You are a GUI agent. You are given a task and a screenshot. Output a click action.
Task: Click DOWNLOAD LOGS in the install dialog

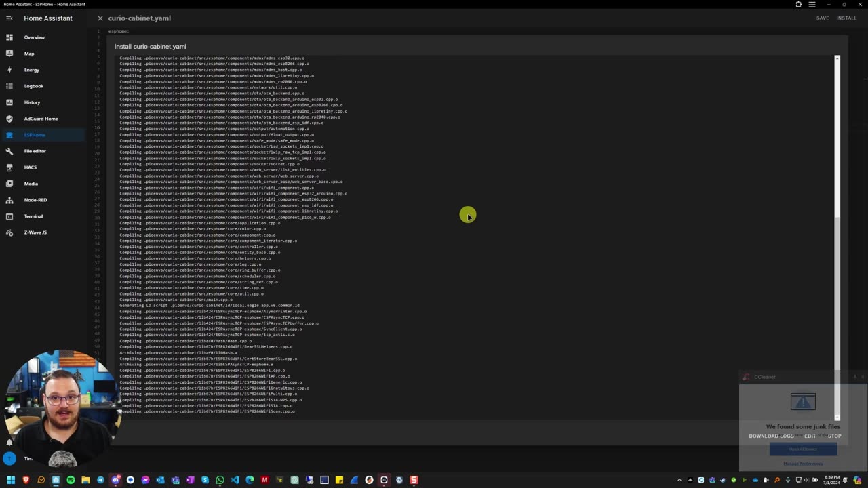[x=771, y=436]
